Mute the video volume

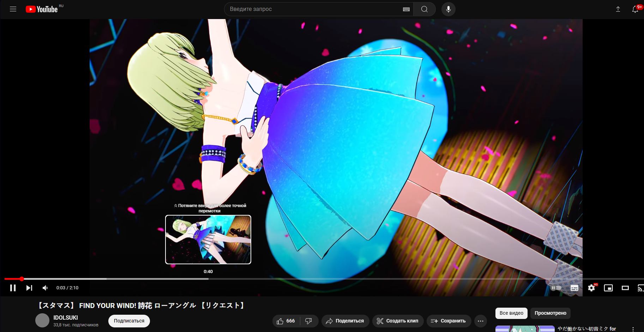point(45,288)
